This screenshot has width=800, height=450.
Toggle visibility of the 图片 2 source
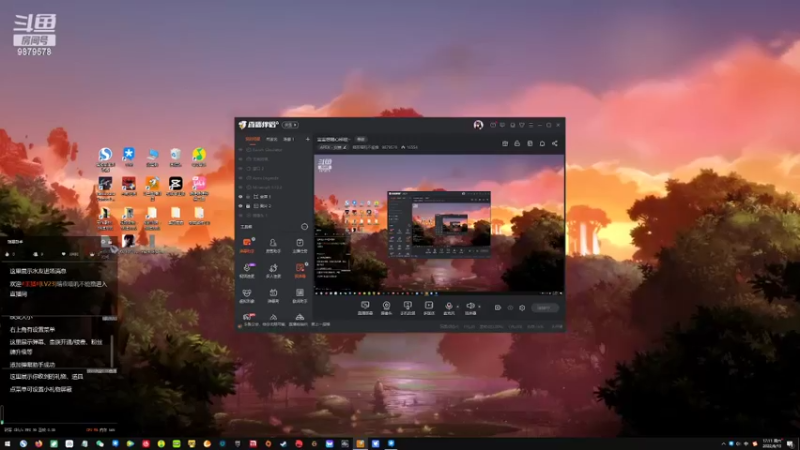click(x=241, y=206)
